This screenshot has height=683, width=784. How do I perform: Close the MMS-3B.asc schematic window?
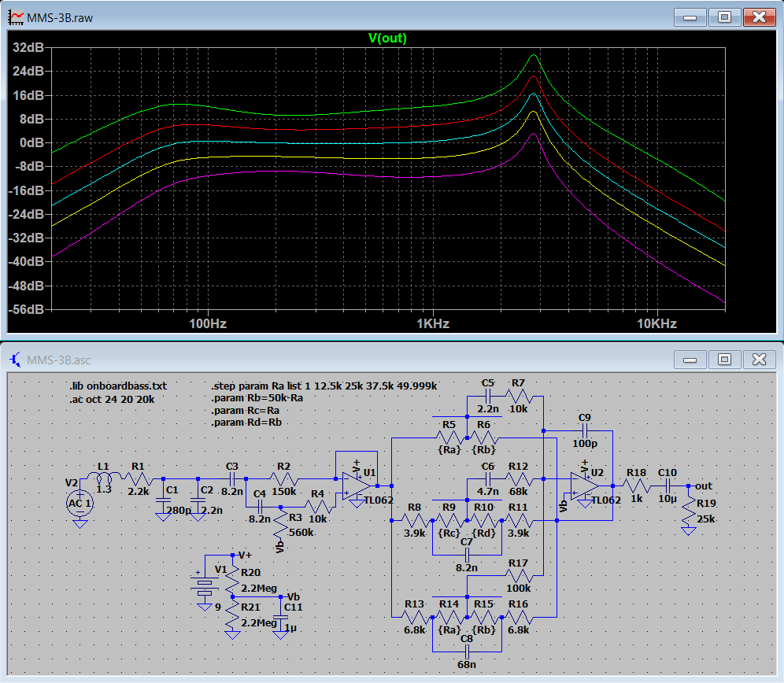point(759,360)
